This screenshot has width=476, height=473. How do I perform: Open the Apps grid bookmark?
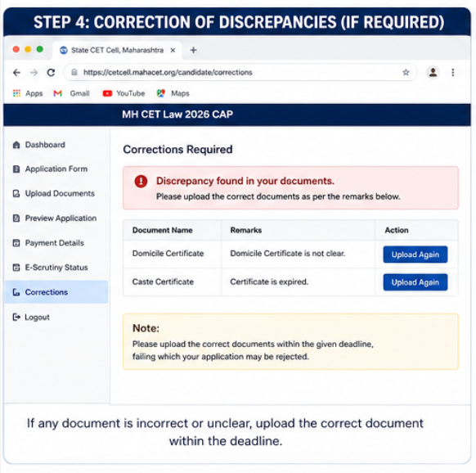pyautogui.click(x=28, y=93)
